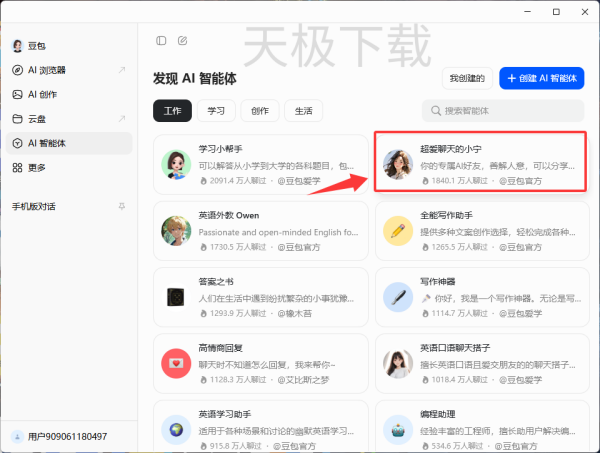
Task: Open the 超爱聊天的小宁 agent card
Action: click(x=479, y=163)
